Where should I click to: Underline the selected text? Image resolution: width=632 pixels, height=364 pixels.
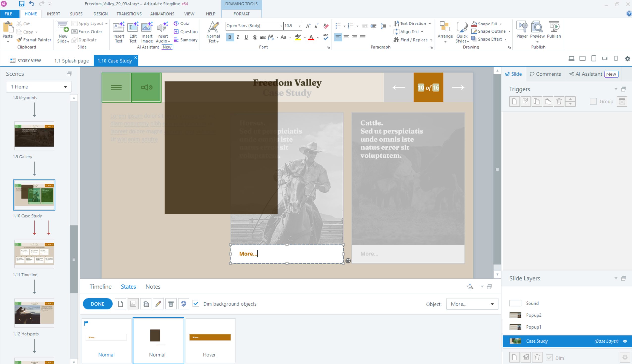246,37
